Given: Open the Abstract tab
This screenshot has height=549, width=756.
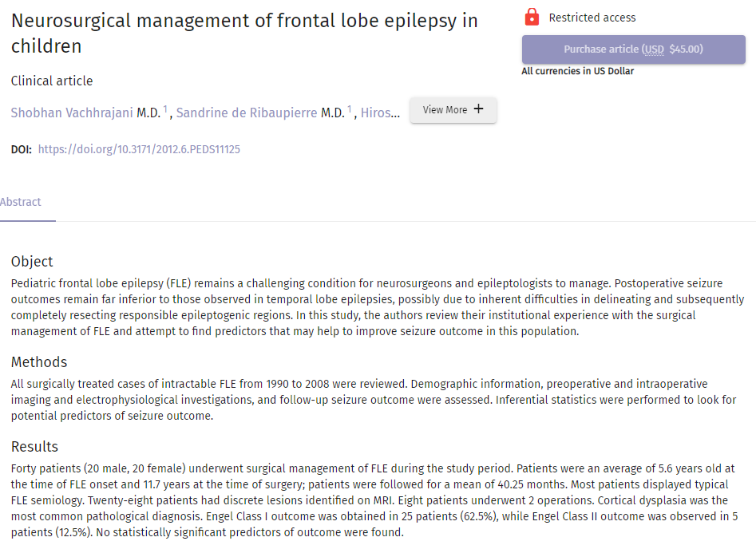Looking at the screenshot, I should click(x=21, y=202).
